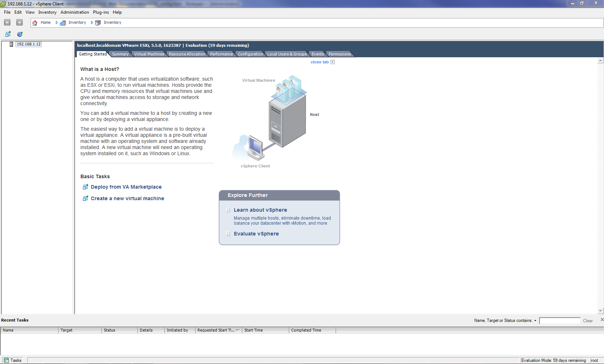Click the Home breadcrumb label

tap(45, 22)
